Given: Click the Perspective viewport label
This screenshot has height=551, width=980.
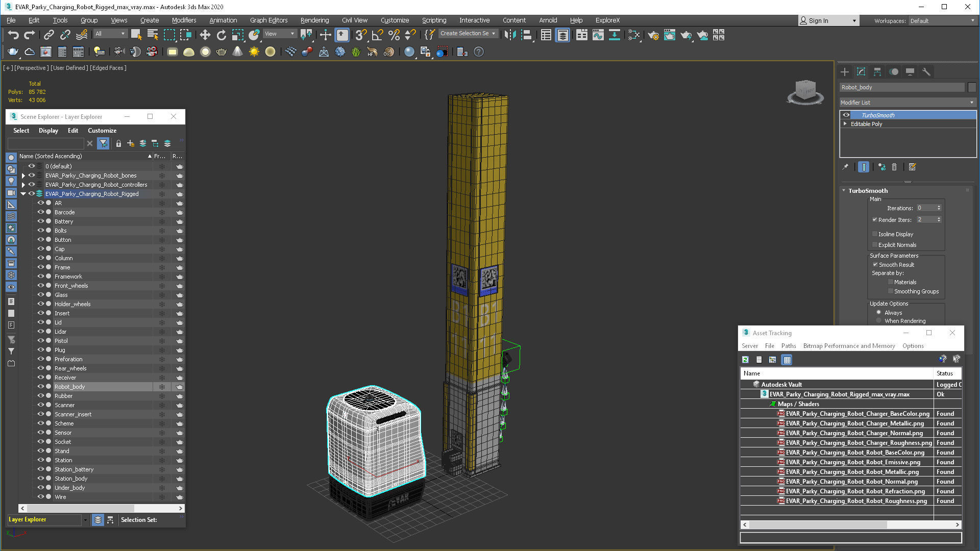Looking at the screenshot, I should 32,68.
